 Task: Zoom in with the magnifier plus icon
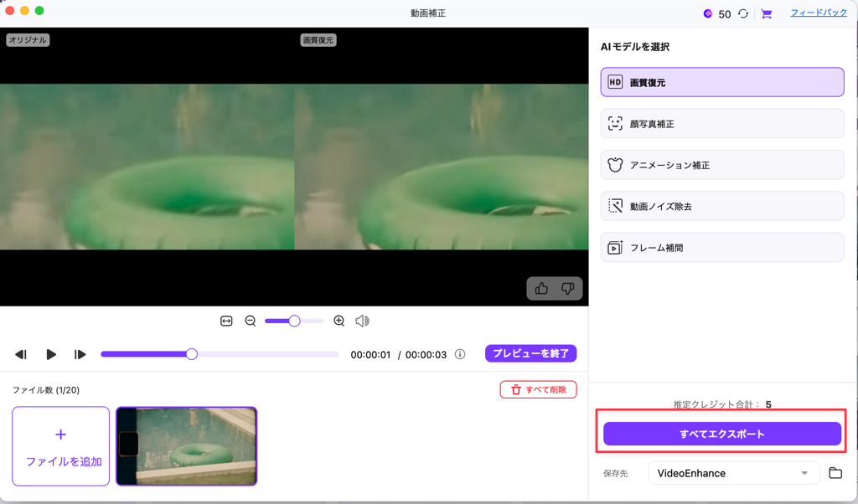click(x=339, y=320)
